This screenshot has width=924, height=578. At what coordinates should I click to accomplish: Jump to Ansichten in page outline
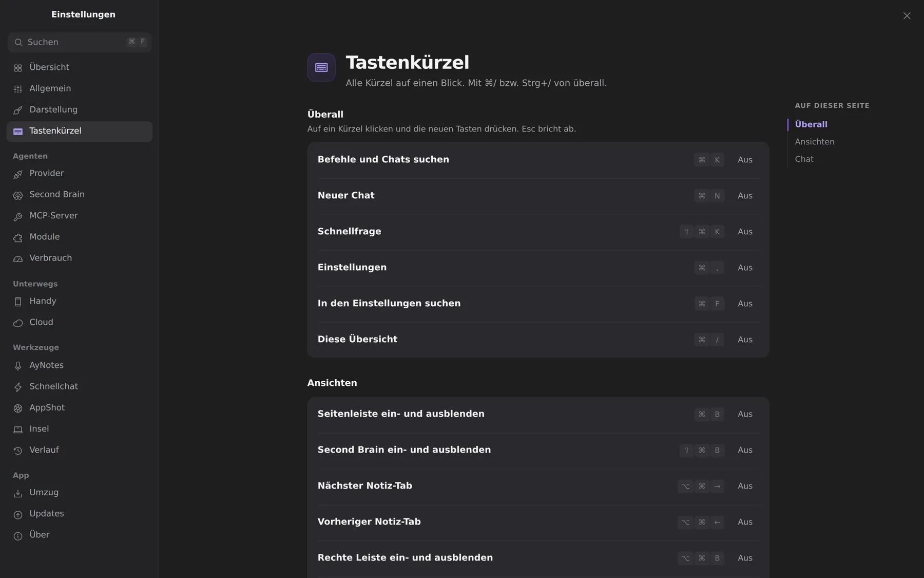coord(815,142)
